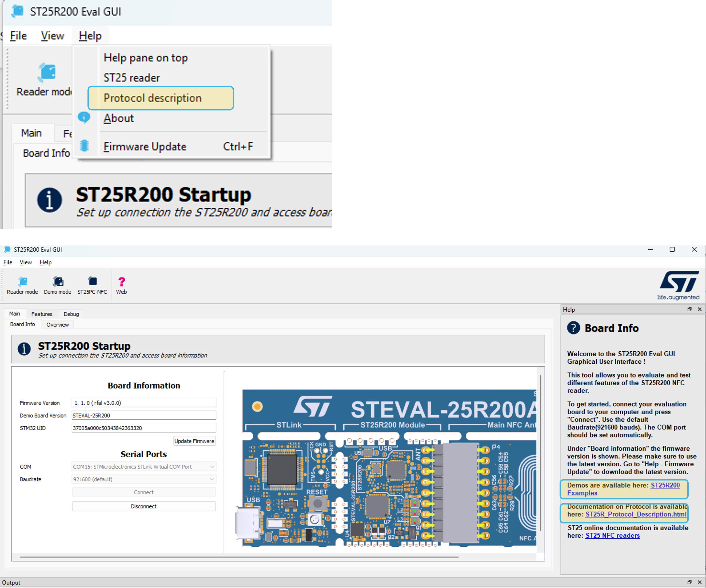Viewport: 706px width, 588px height.
Task: Float the Help pane using its undock icon
Action: pyautogui.click(x=689, y=309)
